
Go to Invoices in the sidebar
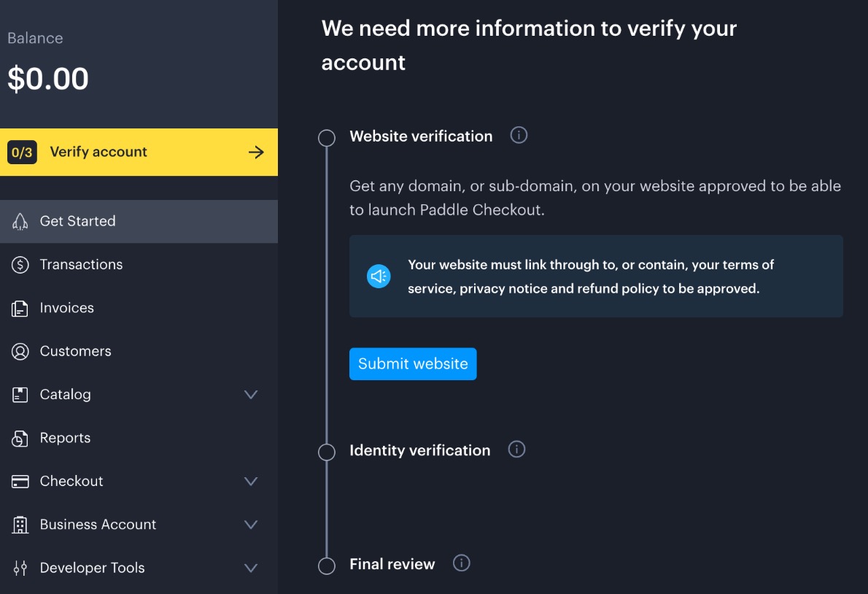coord(66,308)
